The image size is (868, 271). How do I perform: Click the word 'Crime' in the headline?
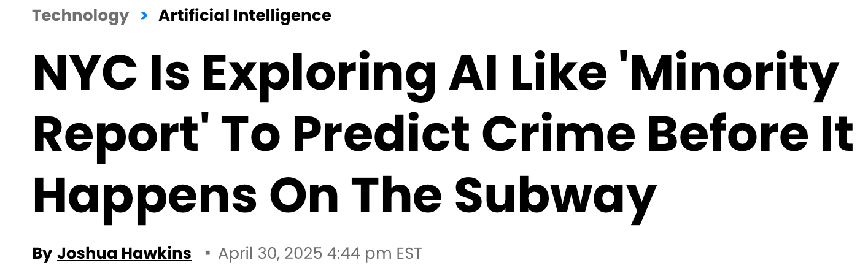[530, 135]
